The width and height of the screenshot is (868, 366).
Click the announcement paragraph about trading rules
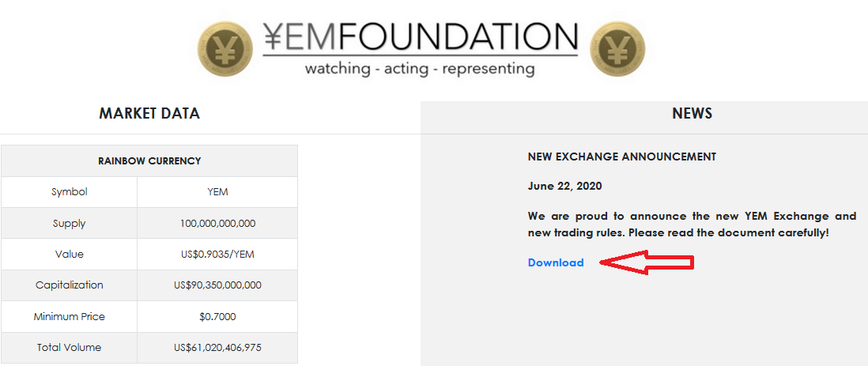coord(692,225)
